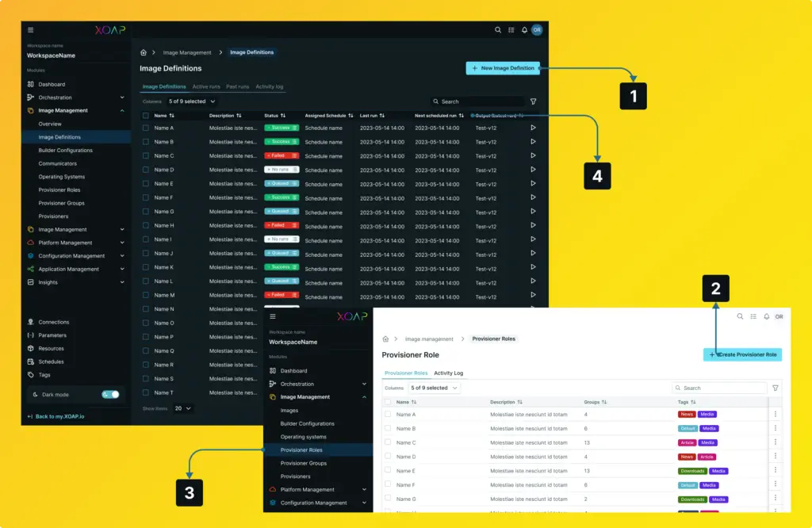Open notifications bell in dark top bar
Screen dimensions: 812x528
click(524, 30)
